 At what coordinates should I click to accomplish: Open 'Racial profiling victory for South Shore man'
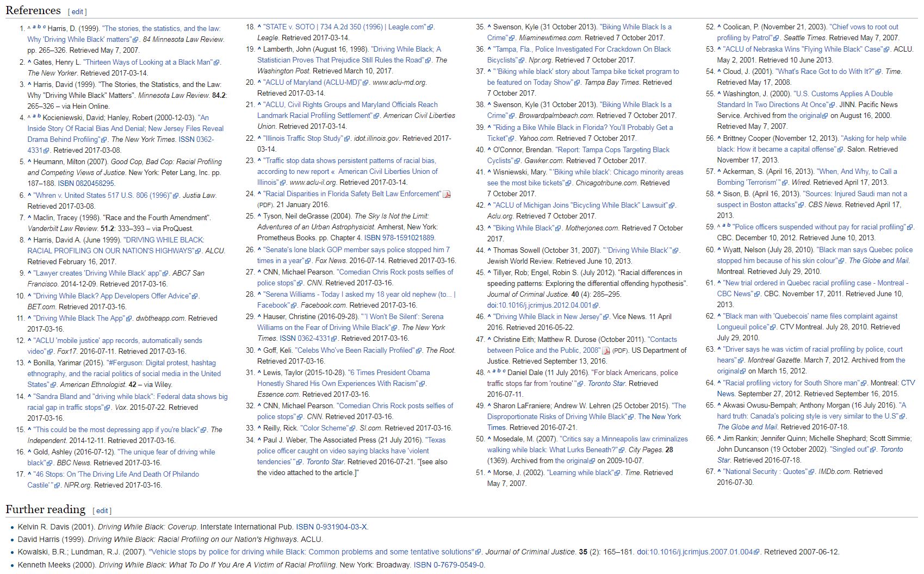[791, 383]
